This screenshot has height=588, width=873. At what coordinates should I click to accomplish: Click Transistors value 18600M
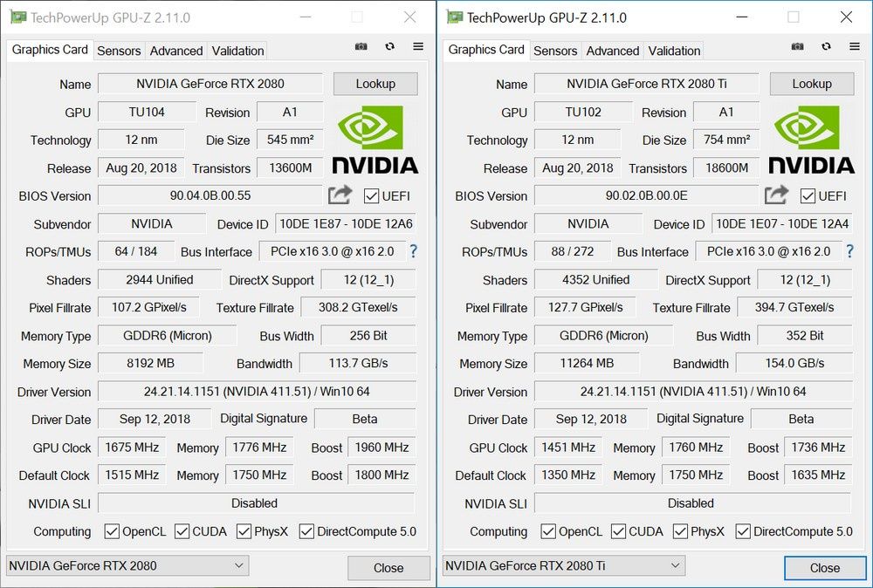pyautogui.click(x=726, y=168)
